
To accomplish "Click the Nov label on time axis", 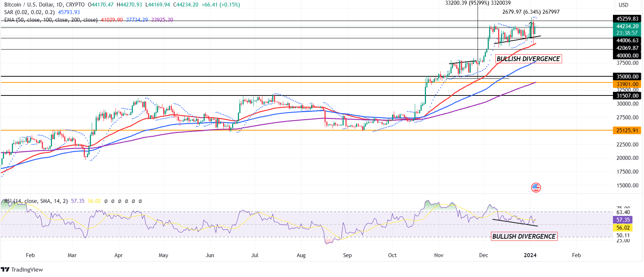I will coord(439,255).
